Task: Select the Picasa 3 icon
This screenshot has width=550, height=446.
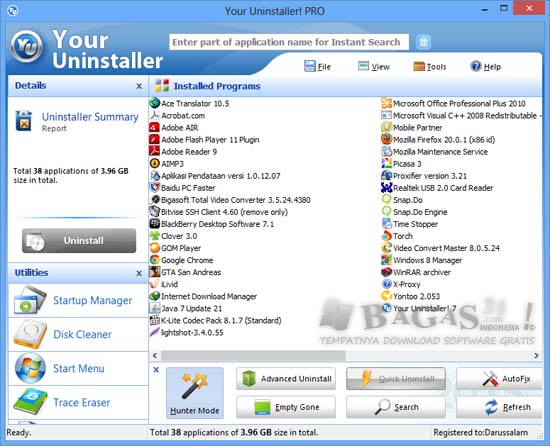Action: click(x=387, y=163)
